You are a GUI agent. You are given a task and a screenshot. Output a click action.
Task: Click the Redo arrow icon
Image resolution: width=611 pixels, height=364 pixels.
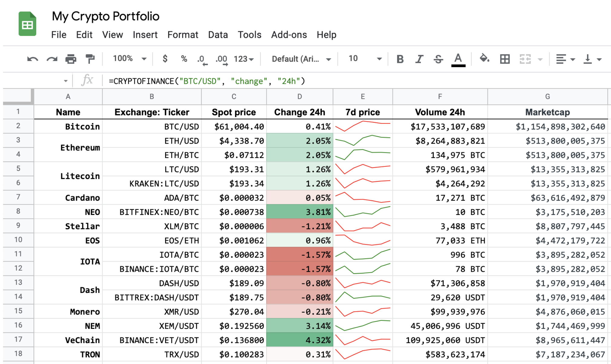click(52, 59)
